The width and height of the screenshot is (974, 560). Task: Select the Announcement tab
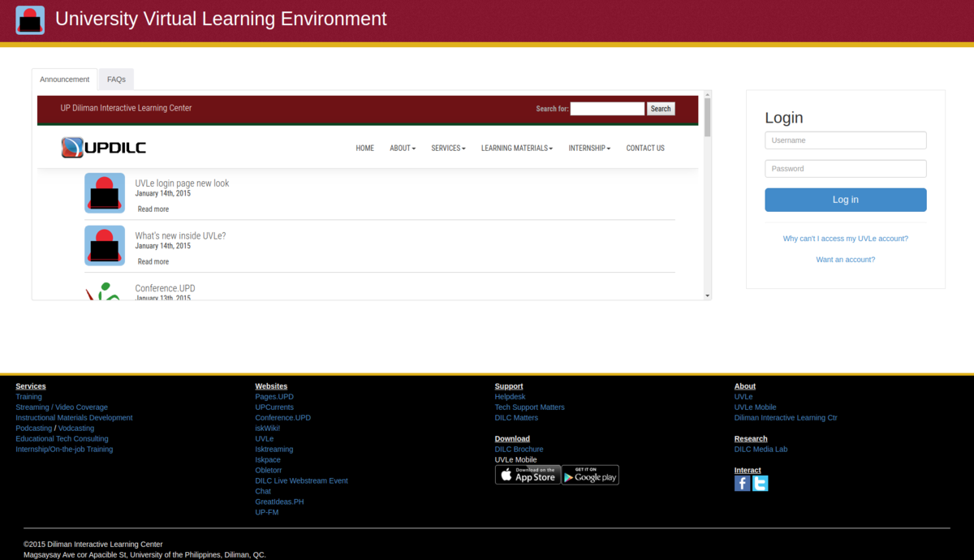pyautogui.click(x=64, y=80)
